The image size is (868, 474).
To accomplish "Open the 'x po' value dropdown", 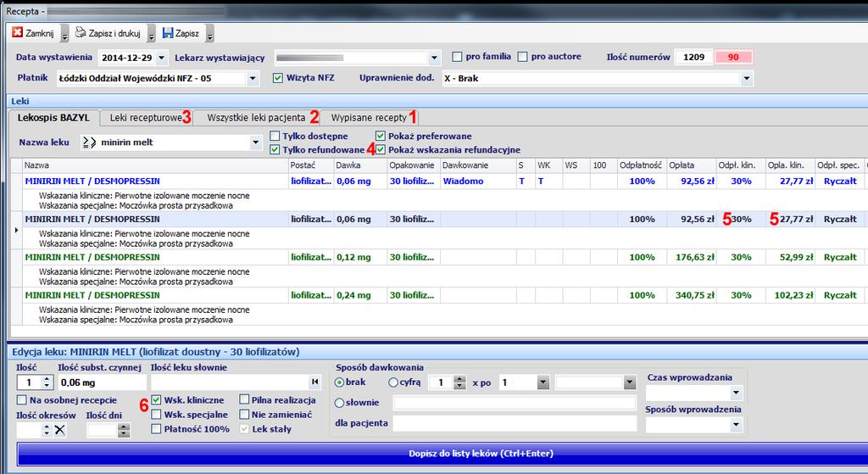I will (543, 382).
